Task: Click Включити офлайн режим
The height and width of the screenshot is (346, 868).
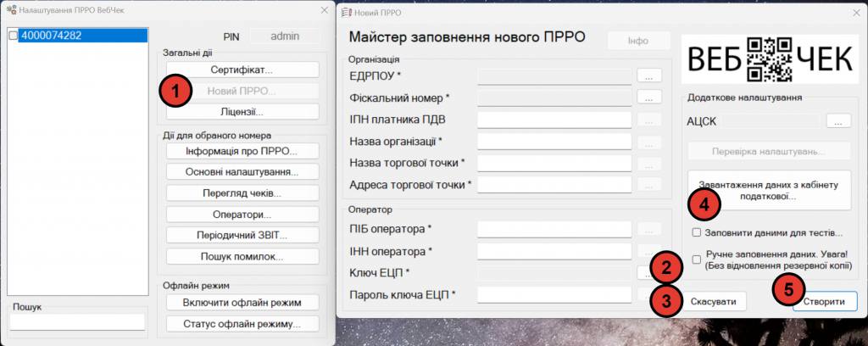Action: 242,302
